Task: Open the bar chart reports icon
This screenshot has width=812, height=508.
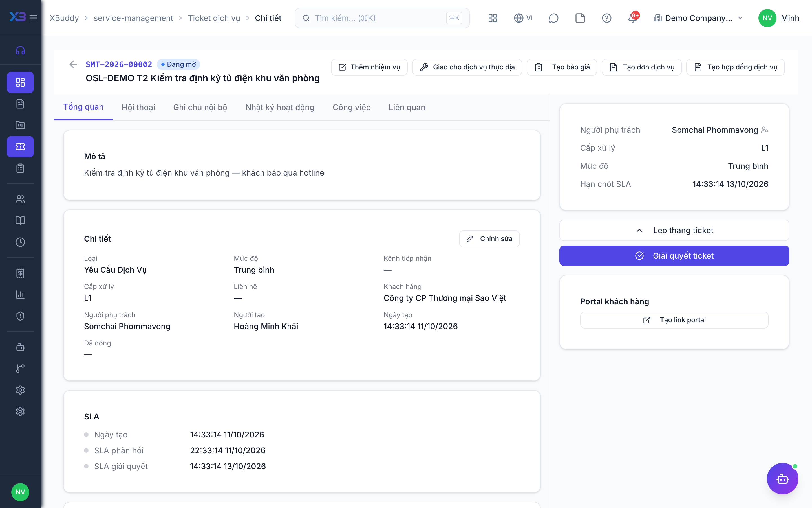Action: pos(20,295)
